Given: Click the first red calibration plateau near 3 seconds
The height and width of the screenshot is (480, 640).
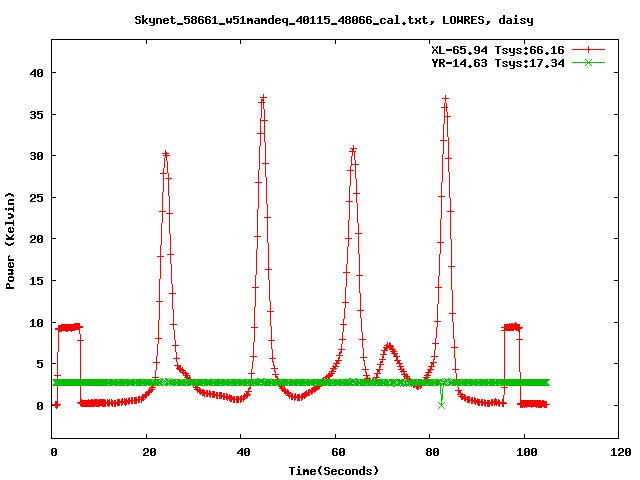Looking at the screenshot, I should click(x=69, y=327).
